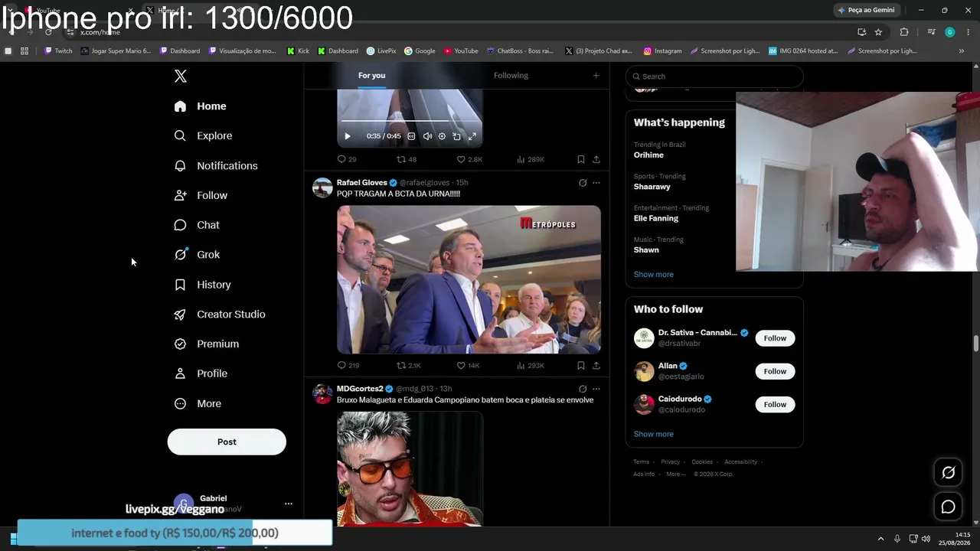
Task: Follow Dr. Sativa - Cannabi...
Action: coord(775,338)
